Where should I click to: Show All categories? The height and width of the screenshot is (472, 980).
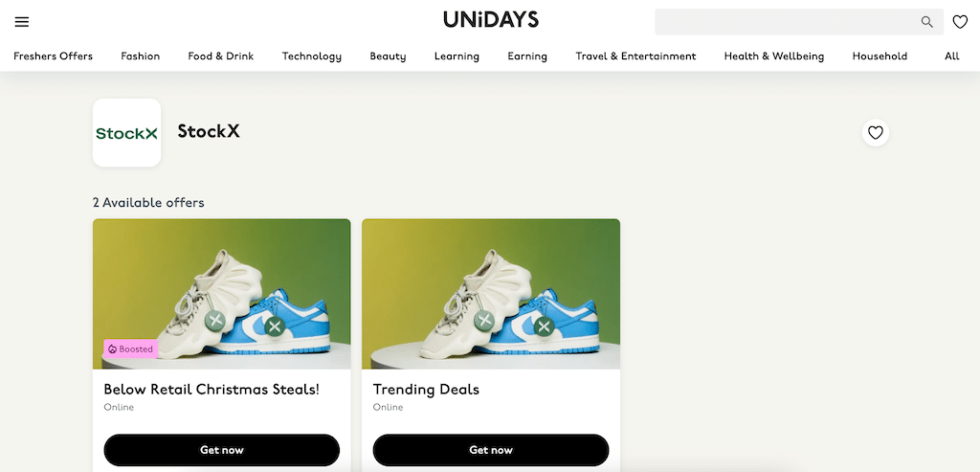pyautogui.click(x=952, y=56)
